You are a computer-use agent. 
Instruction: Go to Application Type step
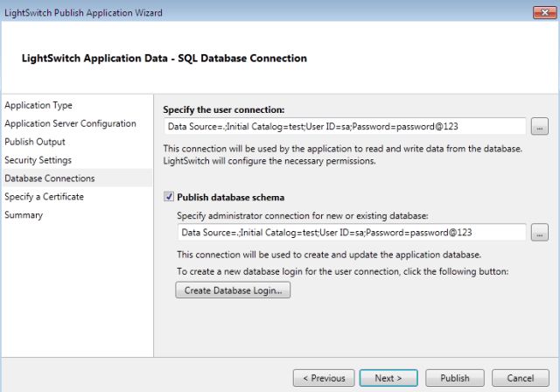click(38, 105)
